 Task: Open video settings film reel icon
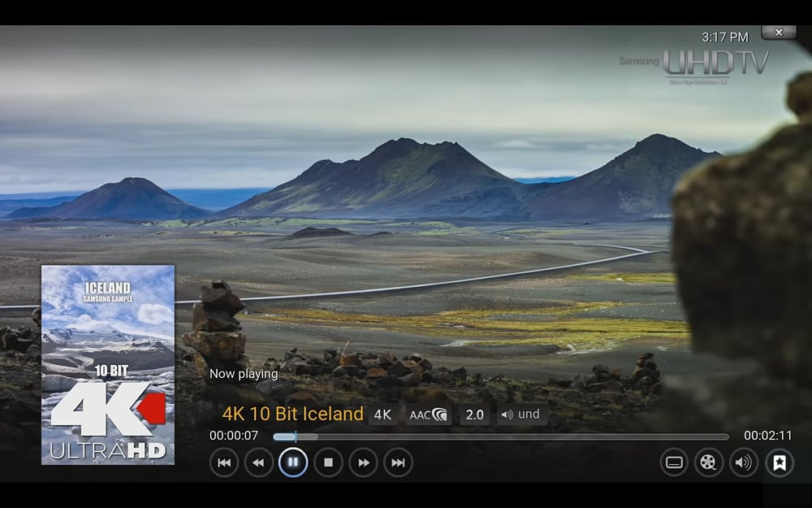[x=708, y=462]
